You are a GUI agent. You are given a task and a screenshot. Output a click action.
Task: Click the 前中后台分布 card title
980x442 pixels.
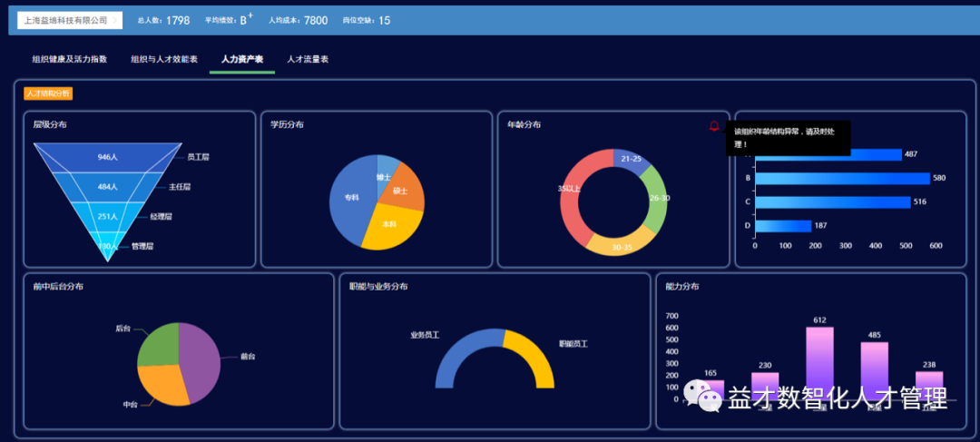59,286
